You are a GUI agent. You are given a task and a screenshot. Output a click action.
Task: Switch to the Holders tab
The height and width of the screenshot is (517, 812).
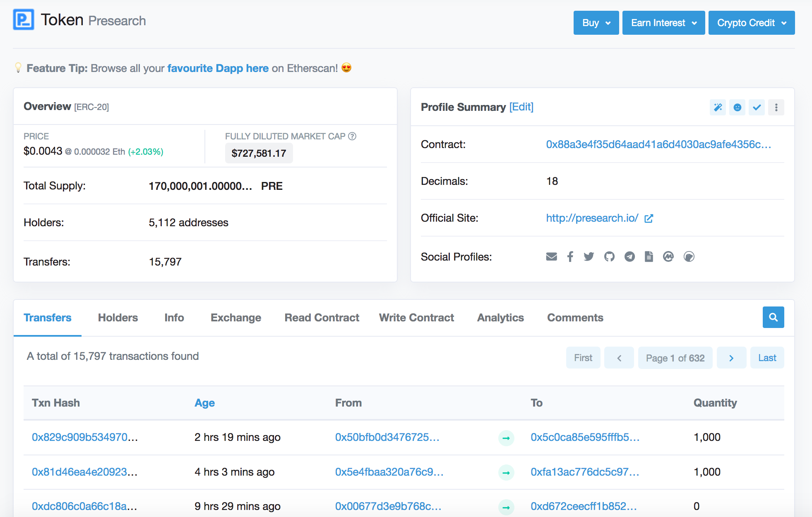tap(118, 318)
